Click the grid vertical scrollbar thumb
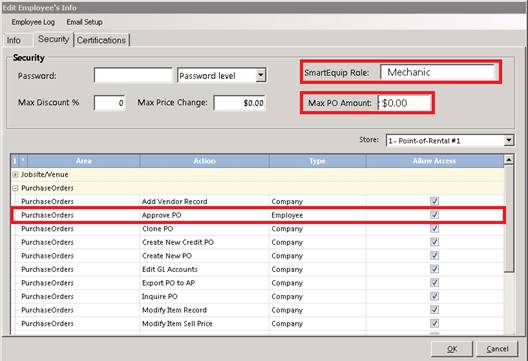The width and height of the screenshot is (528, 361). tap(509, 218)
